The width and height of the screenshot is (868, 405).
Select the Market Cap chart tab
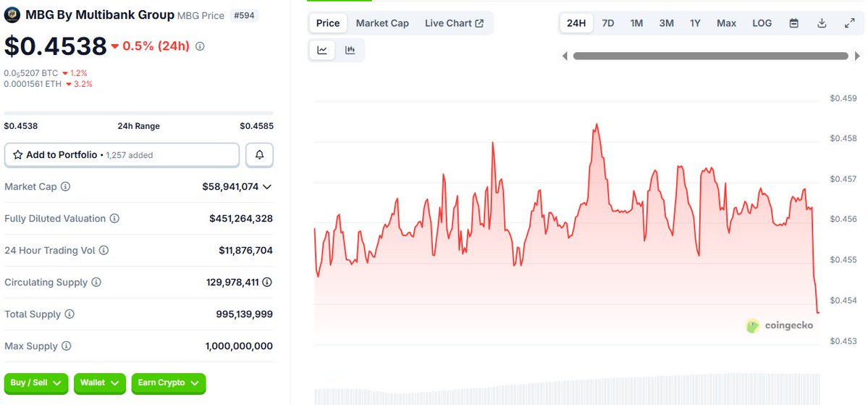point(382,23)
